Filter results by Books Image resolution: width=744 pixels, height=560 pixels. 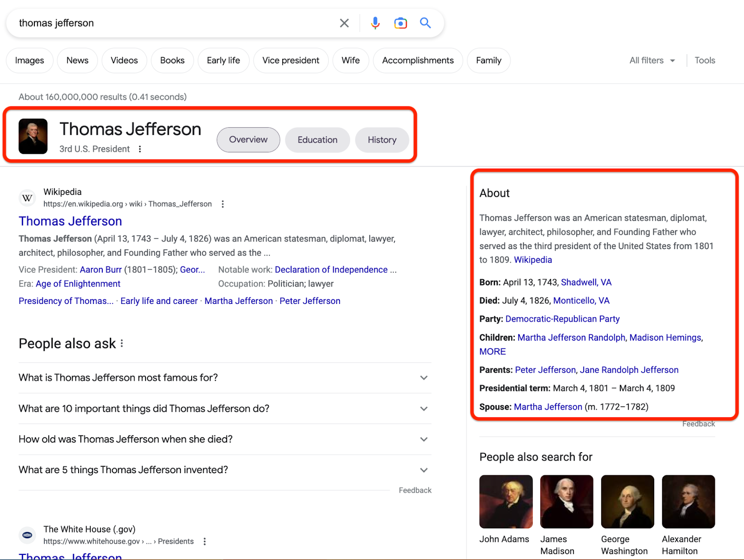click(x=172, y=60)
